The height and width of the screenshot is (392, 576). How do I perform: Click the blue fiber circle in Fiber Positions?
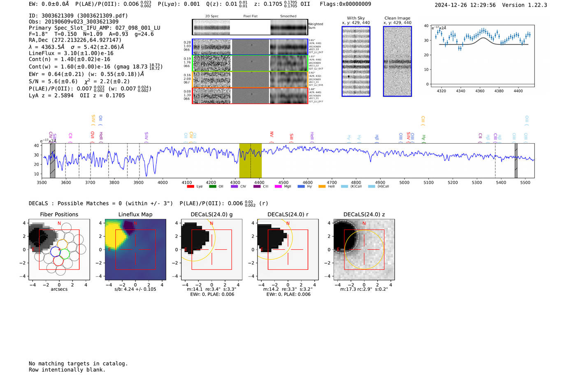point(55,251)
